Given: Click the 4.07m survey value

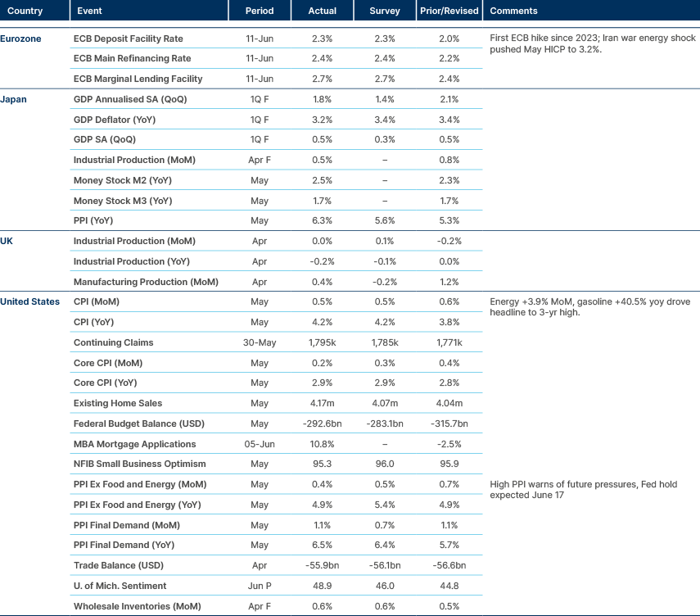Looking at the screenshot, I should click(384, 403).
